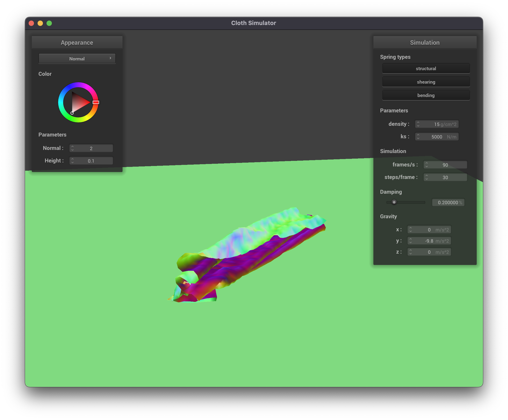508x420 pixels.
Task: Adjust the Damping slider knob
Action: pos(394,202)
